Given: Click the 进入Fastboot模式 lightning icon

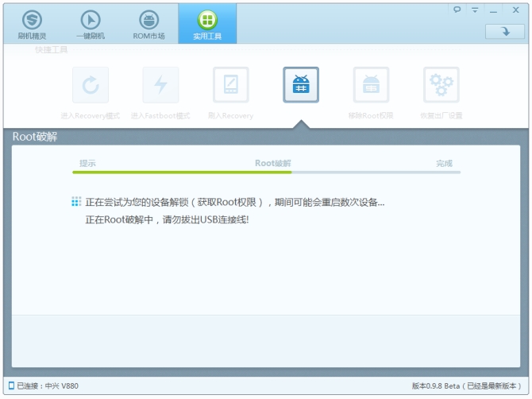Looking at the screenshot, I should pyautogui.click(x=160, y=85).
